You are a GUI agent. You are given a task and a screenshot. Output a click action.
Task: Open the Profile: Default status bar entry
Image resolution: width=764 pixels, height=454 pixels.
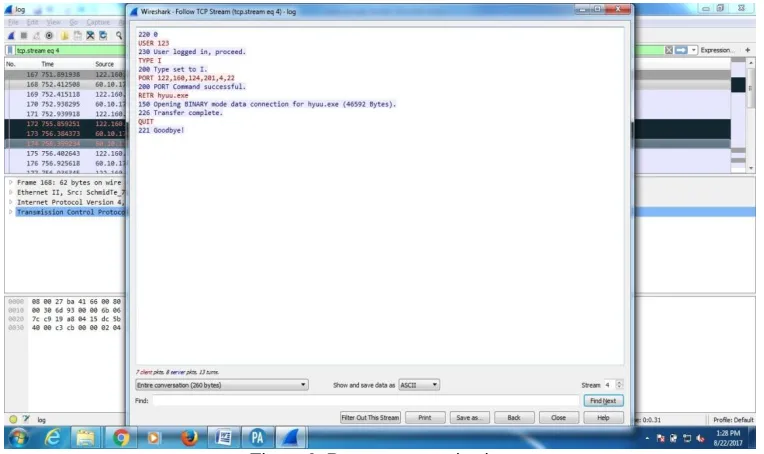[x=733, y=419]
